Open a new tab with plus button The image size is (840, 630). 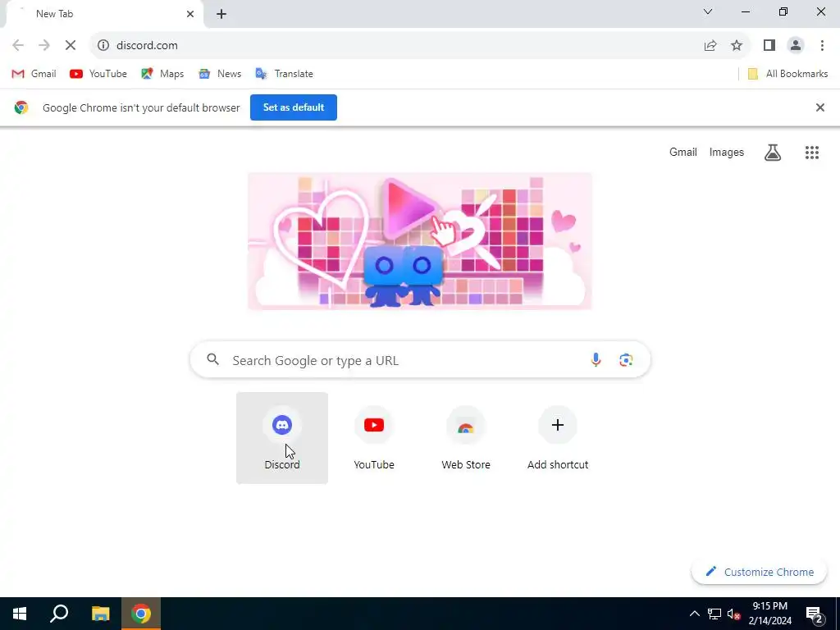[221, 14]
